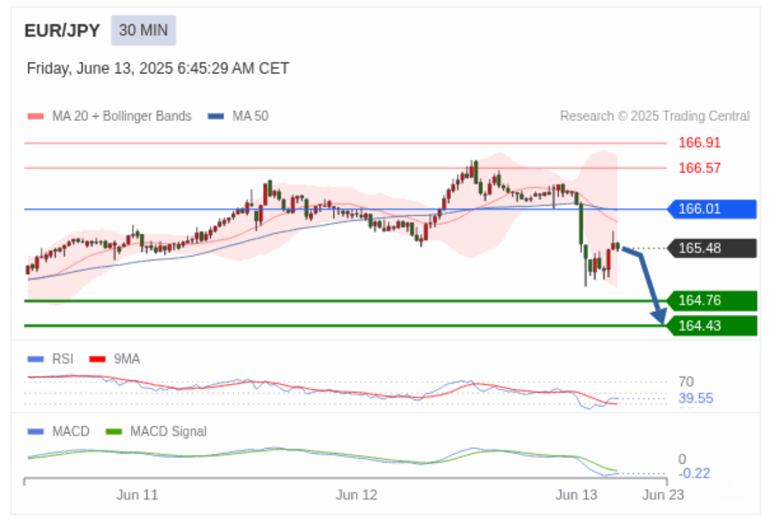Click the MACD Signal legend label

pyautogui.click(x=168, y=432)
